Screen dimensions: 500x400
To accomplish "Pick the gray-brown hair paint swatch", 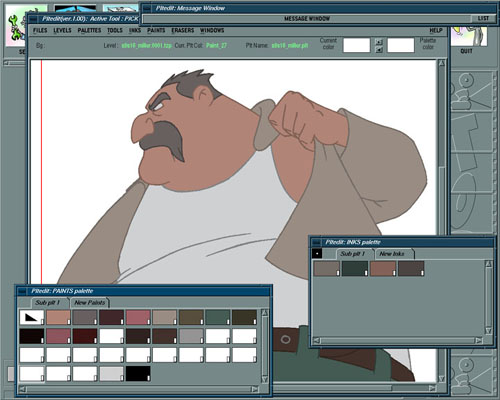I will click(85, 317).
